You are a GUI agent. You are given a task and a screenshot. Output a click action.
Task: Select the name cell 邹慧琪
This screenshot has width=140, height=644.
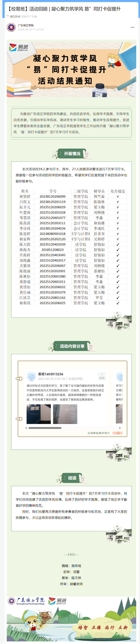coord(25,218)
